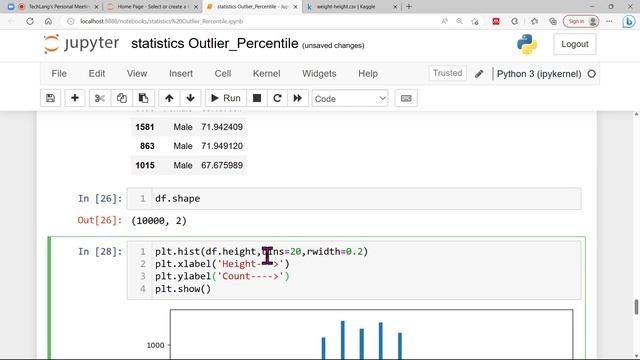
Task: Move selected cell down arrow
Action: point(190,98)
